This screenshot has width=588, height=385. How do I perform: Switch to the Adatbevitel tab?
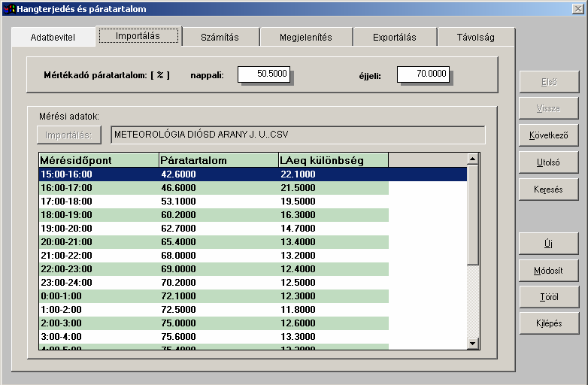53,37
